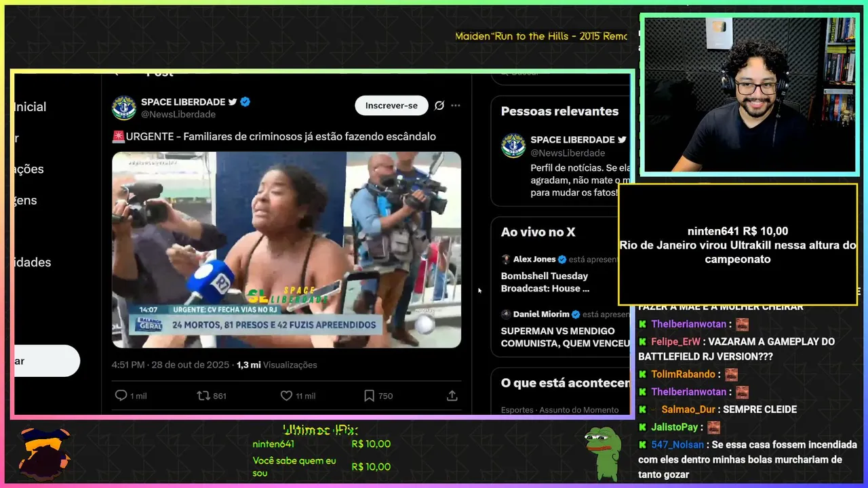Viewport: 868px width, 488px height.
Task: Click the SPACE LIBERDADE author name
Action: click(x=183, y=102)
